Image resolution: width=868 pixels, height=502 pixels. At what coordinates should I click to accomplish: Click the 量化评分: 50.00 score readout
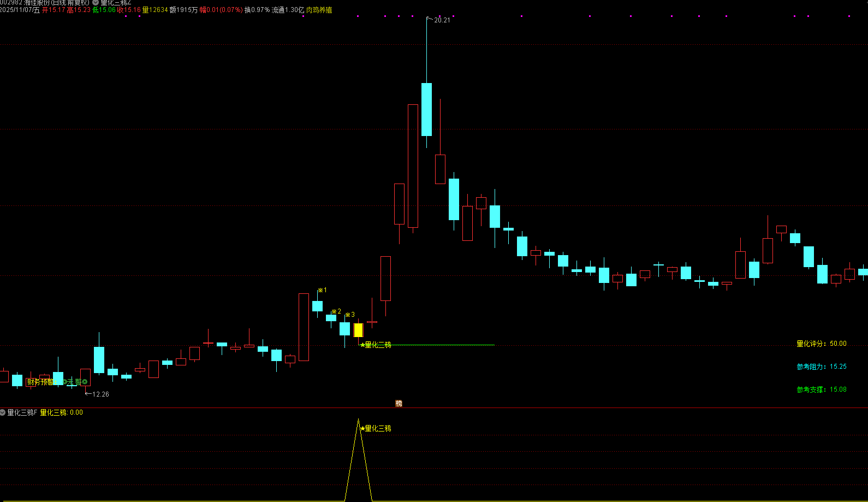(x=822, y=344)
